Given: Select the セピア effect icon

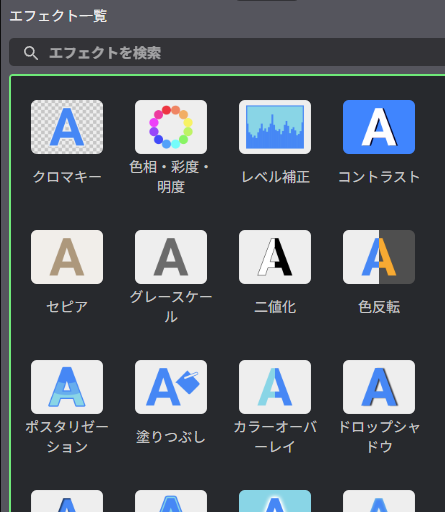Looking at the screenshot, I should point(67,257).
